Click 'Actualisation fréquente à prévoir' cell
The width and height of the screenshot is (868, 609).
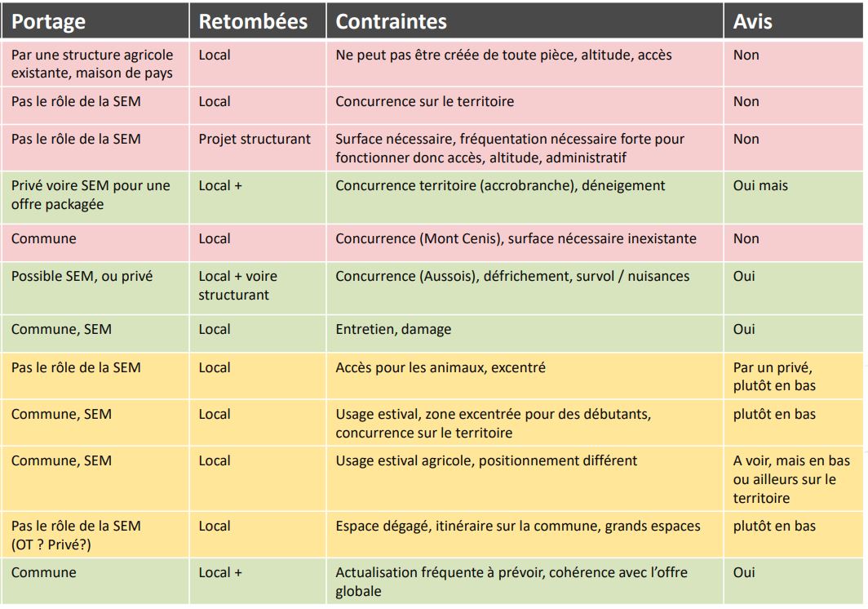coord(525,581)
